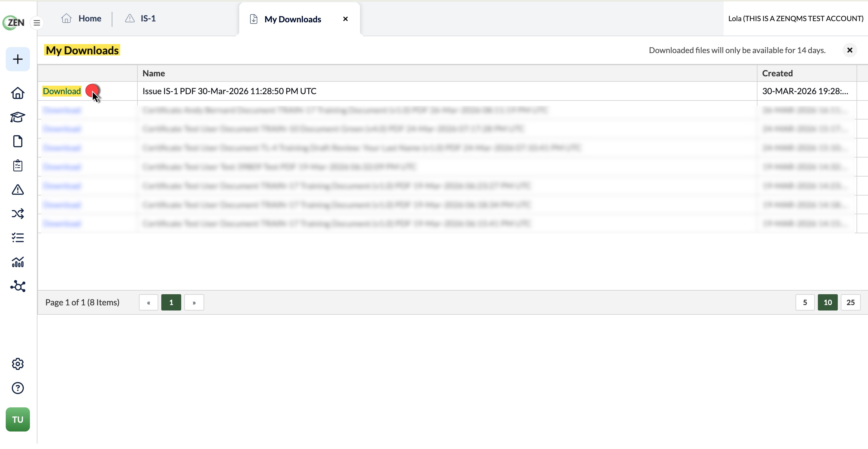Click the 'Page 1 of 1 (8 Items)' text

(x=82, y=303)
